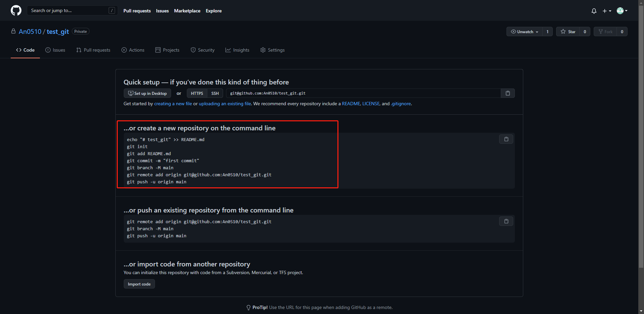644x314 pixels.
Task: Switch clone URL to HTTPS
Action: 197,93
